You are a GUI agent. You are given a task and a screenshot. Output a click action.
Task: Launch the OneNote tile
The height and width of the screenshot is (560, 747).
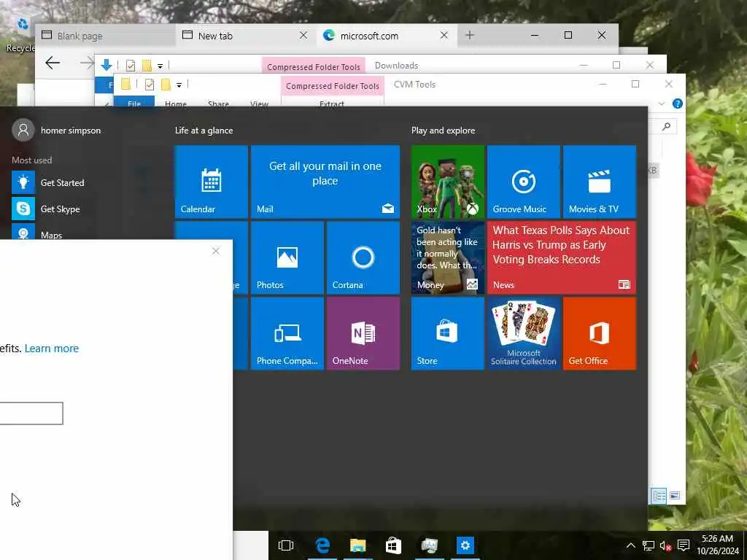[363, 333]
